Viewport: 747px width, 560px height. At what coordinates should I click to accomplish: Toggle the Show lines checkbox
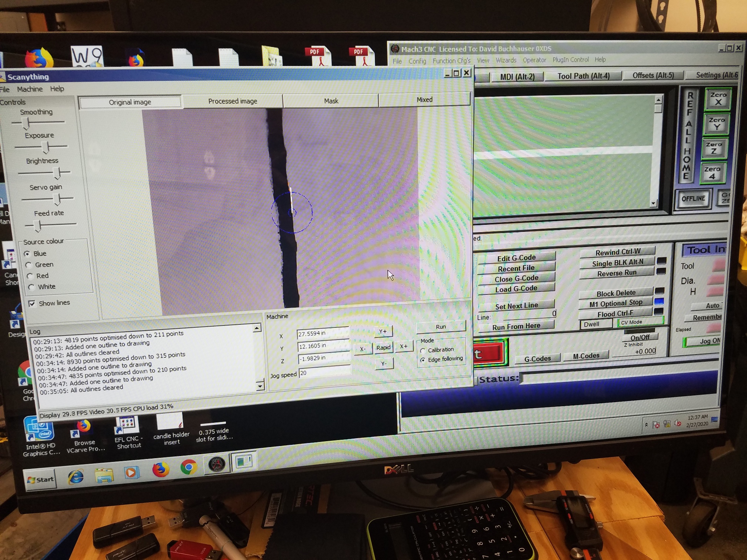tap(32, 304)
